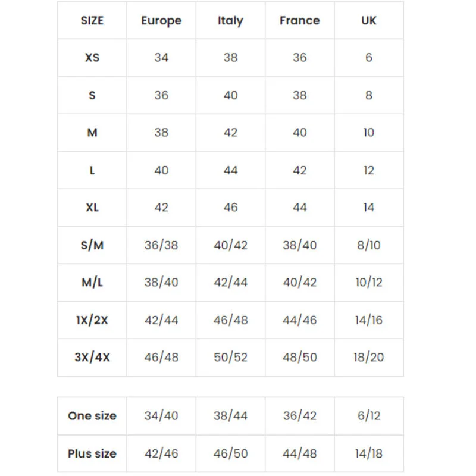Click the M/L size row label

coord(92,283)
